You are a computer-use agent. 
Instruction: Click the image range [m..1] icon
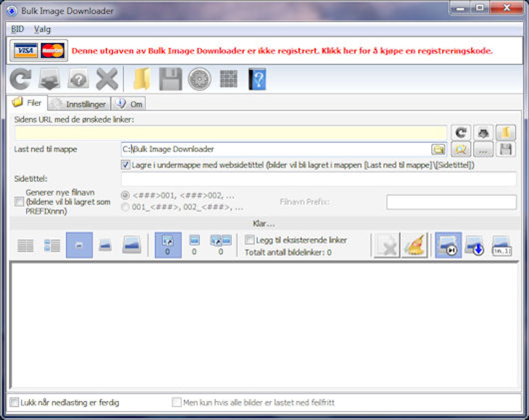click(501, 245)
